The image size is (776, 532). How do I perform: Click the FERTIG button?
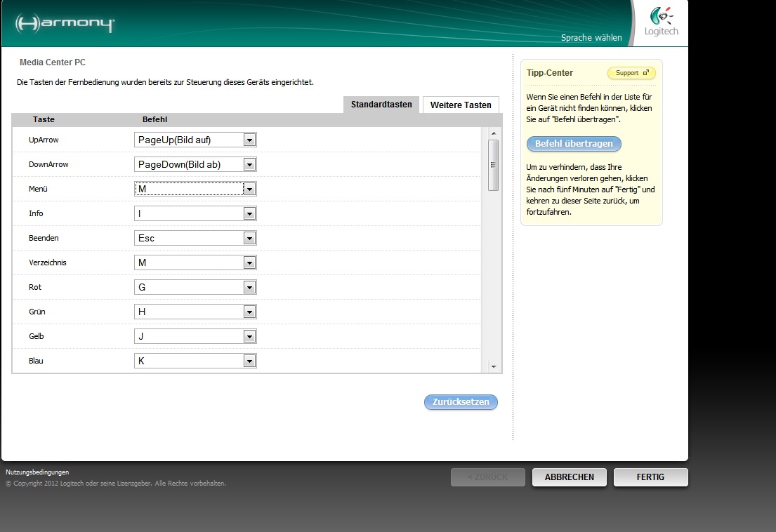(650, 477)
